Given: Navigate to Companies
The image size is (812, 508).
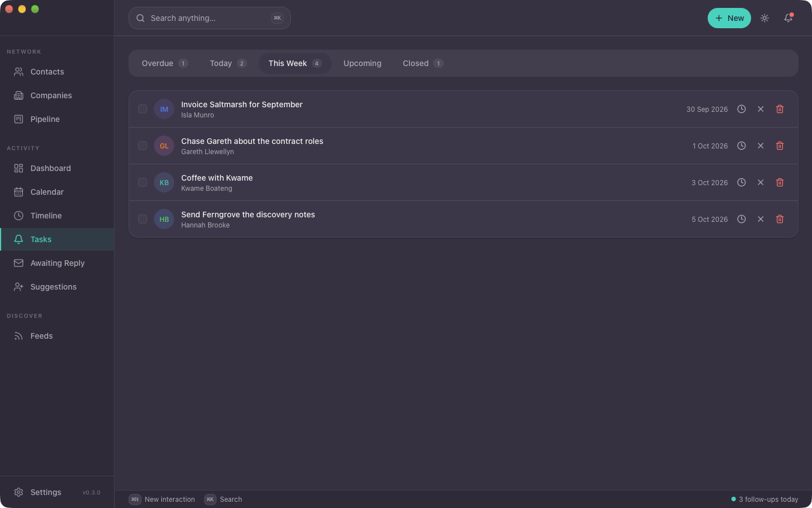Looking at the screenshot, I should 57,95.
